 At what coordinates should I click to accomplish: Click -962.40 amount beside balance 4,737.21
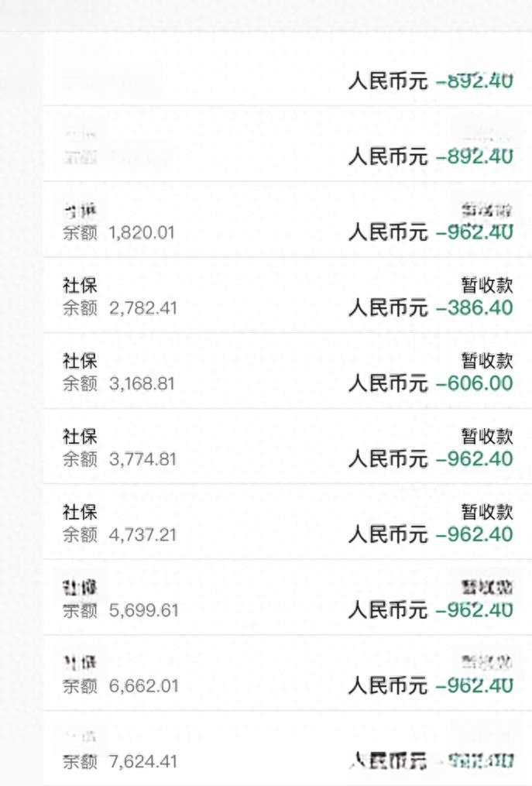click(x=475, y=534)
